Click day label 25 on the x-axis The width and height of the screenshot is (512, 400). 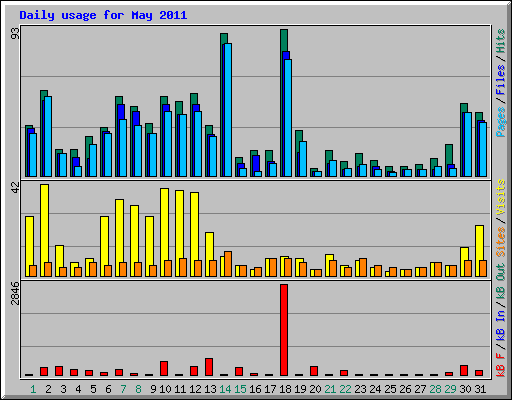(390, 389)
